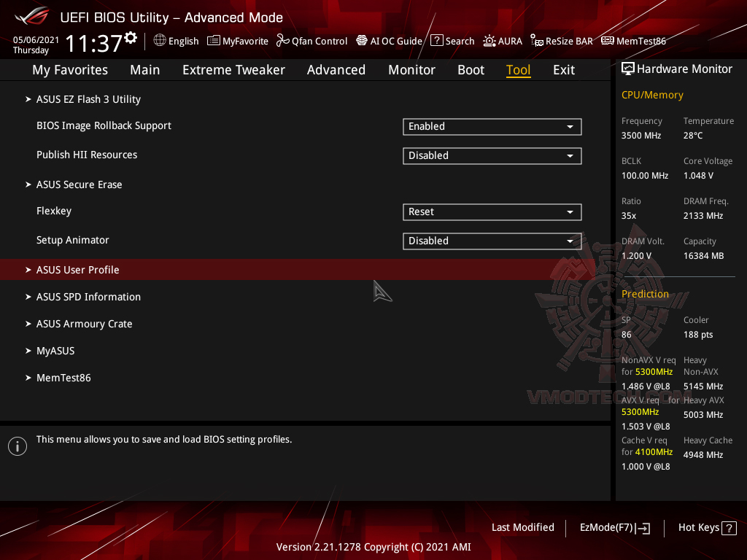Click the ROG logo icon
The height and width of the screenshot is (560, 747).
coord(31,16)
